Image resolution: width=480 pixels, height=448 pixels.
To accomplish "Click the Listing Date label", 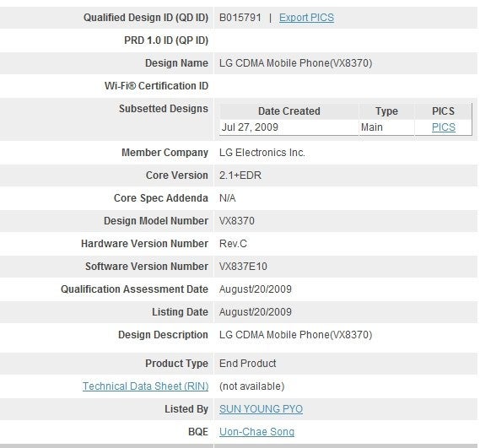I will [x=180, y=312].
